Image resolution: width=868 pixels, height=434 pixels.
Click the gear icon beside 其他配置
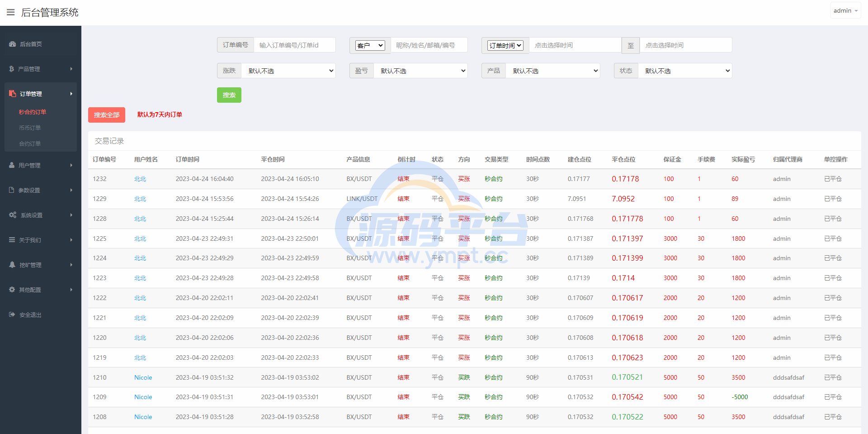(x=12, y=290)
